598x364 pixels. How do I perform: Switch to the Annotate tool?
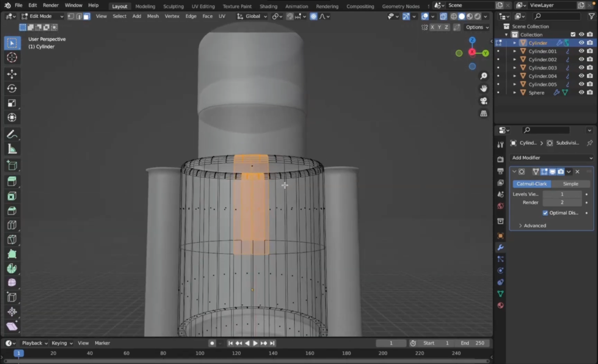[x=12, y=134]
